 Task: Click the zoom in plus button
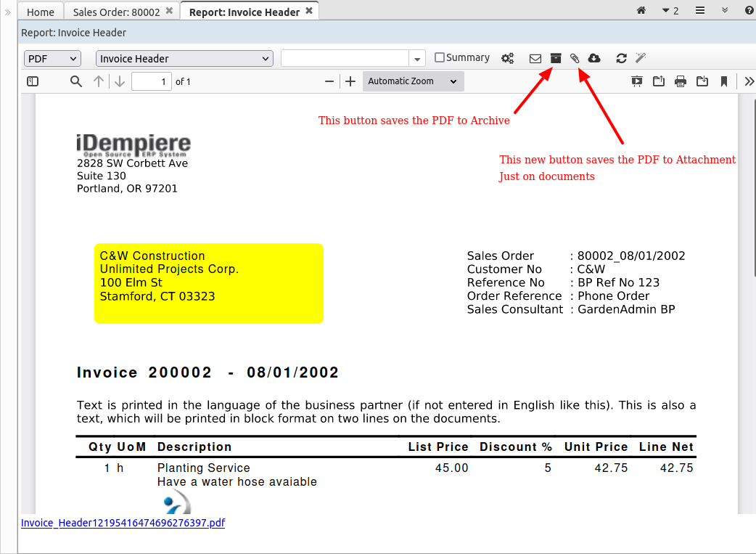coord(350,81)
